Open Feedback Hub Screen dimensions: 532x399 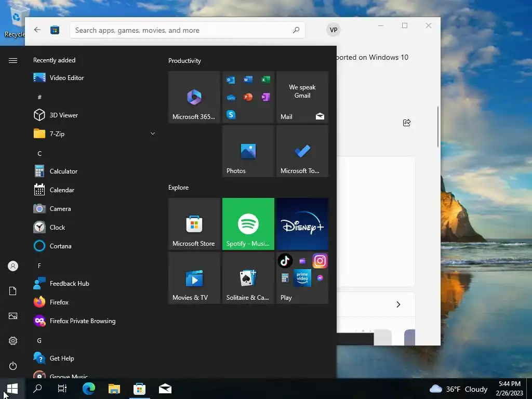(x=95, y=283)
